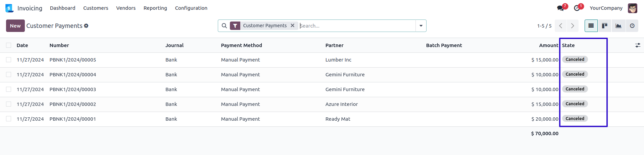Open the activities clock icon
644x155 pixels.
coord(577,8)
